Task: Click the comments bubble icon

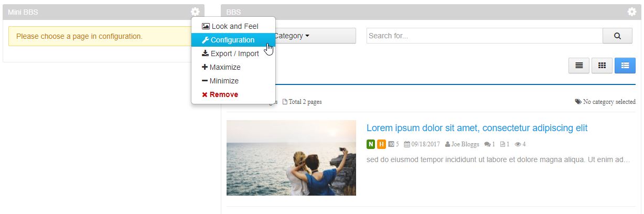Action: click(488, 144)
